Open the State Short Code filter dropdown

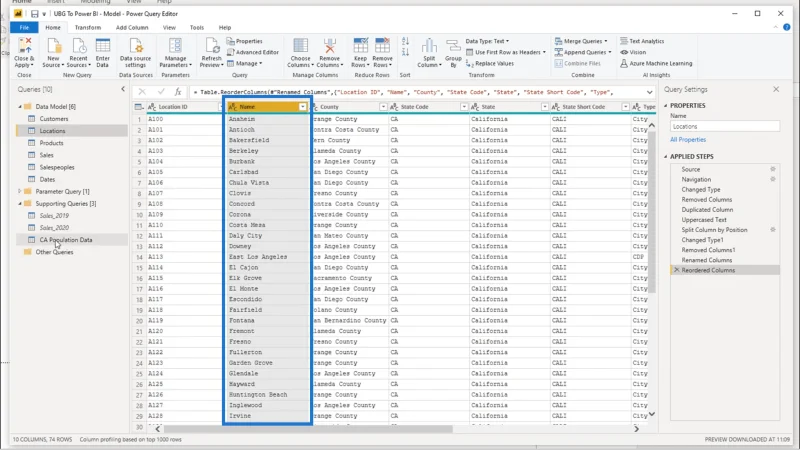(x=625, y=107)
